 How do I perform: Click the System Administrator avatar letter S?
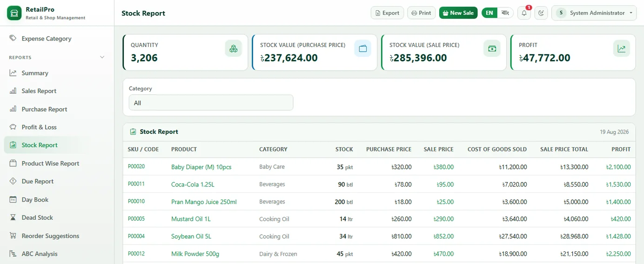(561, 13)
